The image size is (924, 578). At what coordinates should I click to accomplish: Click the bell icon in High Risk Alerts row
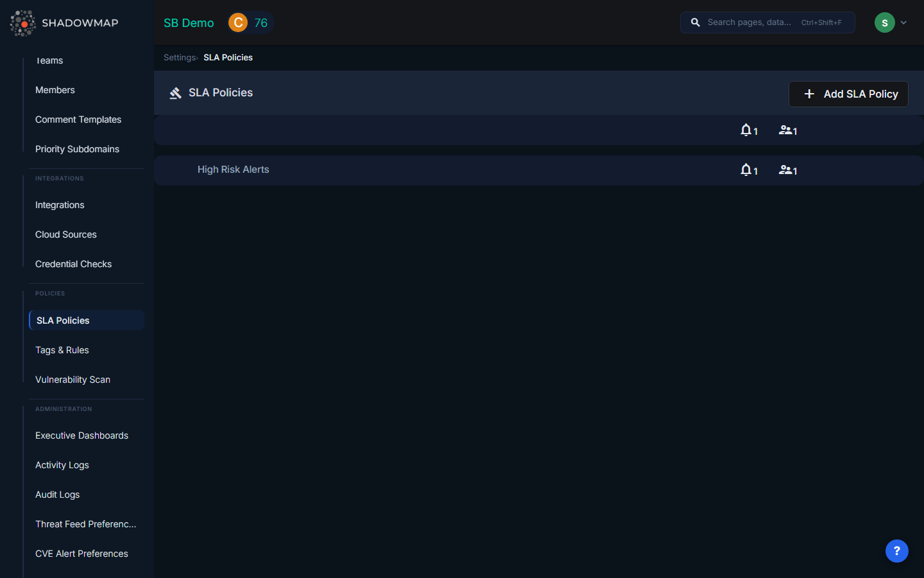click(746, 170)
